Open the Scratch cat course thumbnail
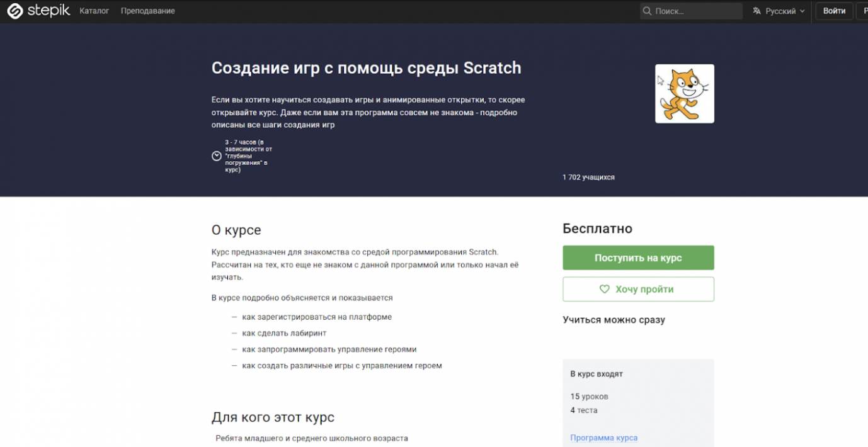The image size is (868, 447). 685,94
